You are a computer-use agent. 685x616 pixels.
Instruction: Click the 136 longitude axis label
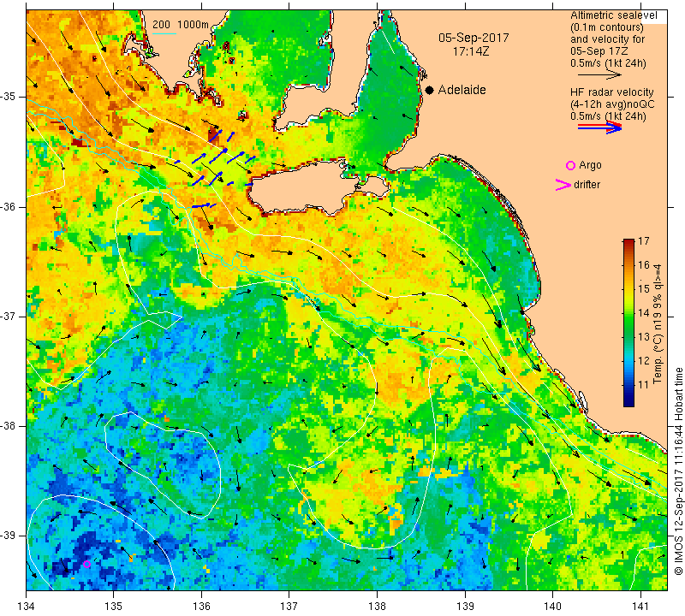[x=201, y=606]
